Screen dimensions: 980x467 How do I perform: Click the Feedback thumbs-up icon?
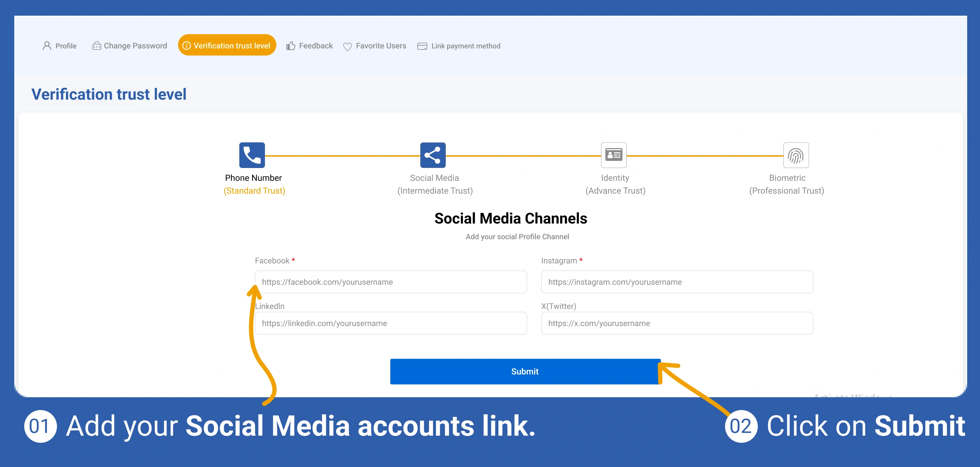[291, 46]
